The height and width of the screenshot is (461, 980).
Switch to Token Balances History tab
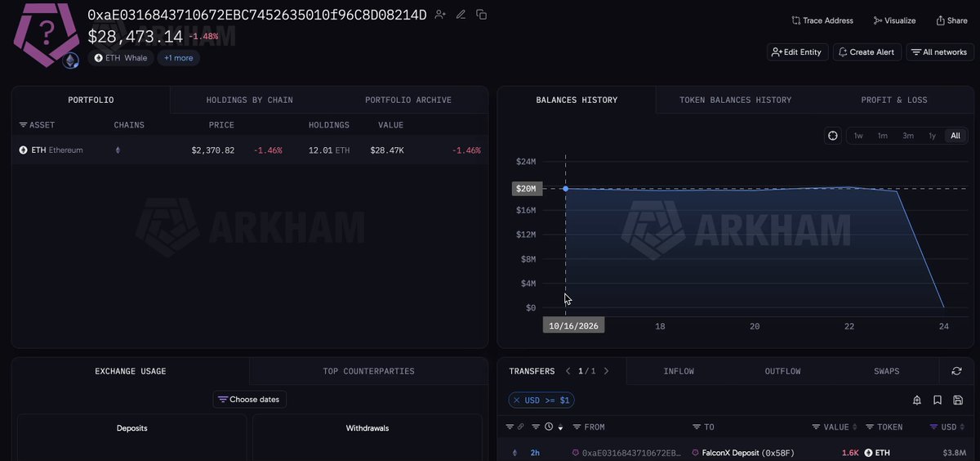735,100
